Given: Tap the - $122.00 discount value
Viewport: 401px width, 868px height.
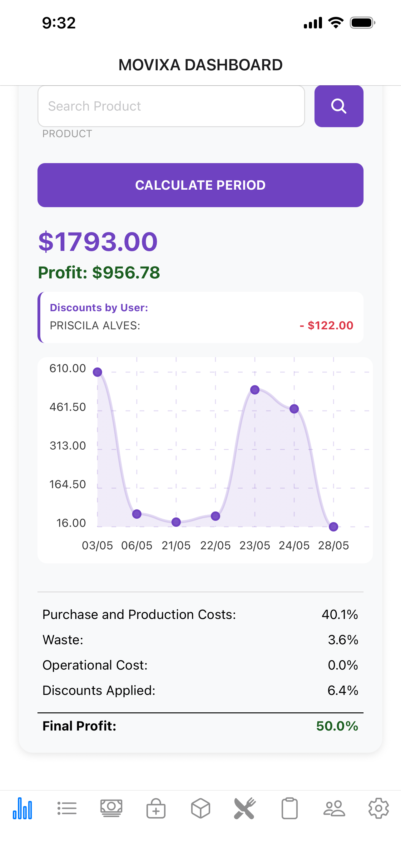Looking at the screenshot, I should (326, 326).
